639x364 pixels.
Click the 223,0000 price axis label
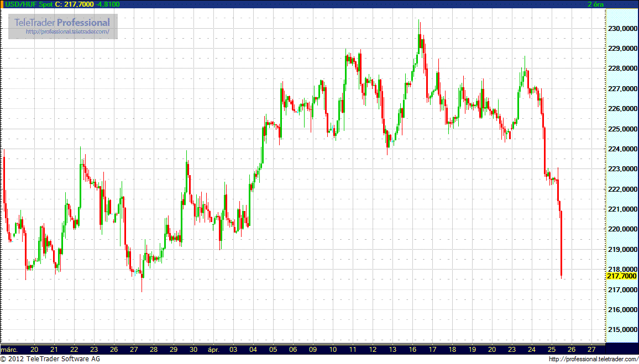tap(623, 169)
